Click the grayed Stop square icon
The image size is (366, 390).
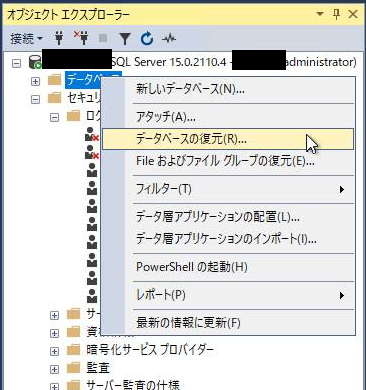pyautogui.click(x=103, y=39)
